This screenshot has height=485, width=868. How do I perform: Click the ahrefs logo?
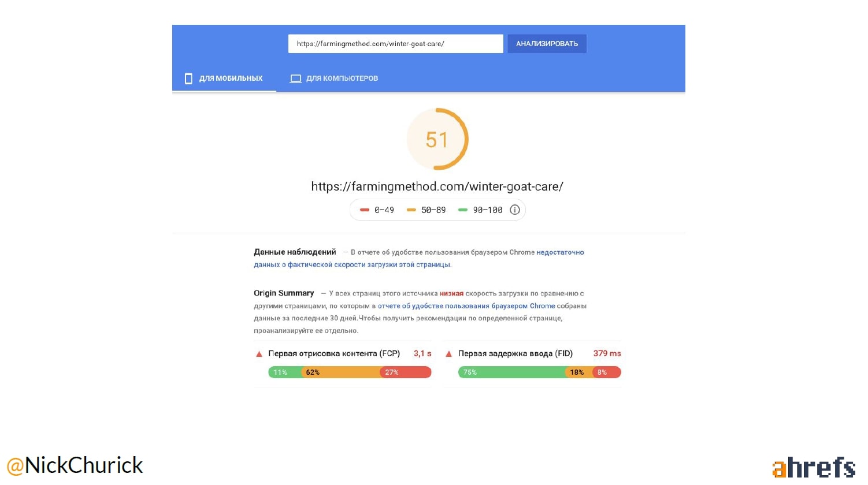pyautogui.click(x=814, y=468)
